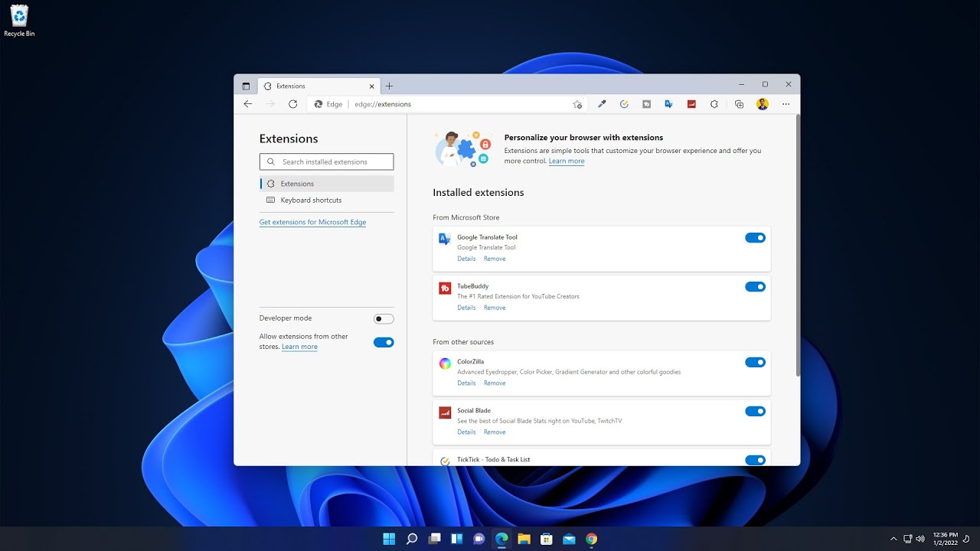Click the Search installed extensions field
Screen dimensions: 980x551
tap(326, 161)
